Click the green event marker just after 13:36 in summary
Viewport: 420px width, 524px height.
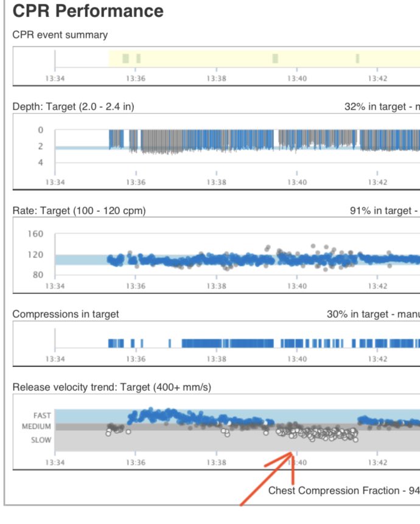[x=138, y=58]
